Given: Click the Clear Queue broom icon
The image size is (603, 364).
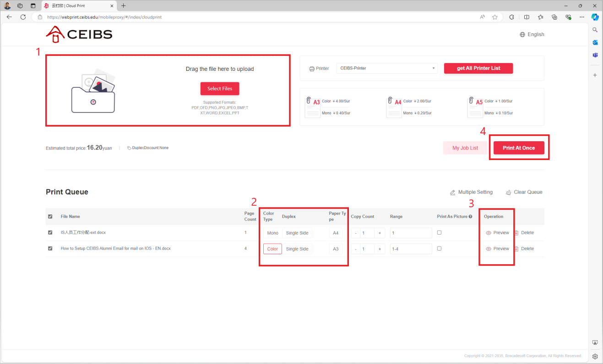Looking at the screenshot, I should tap(508, 192).
